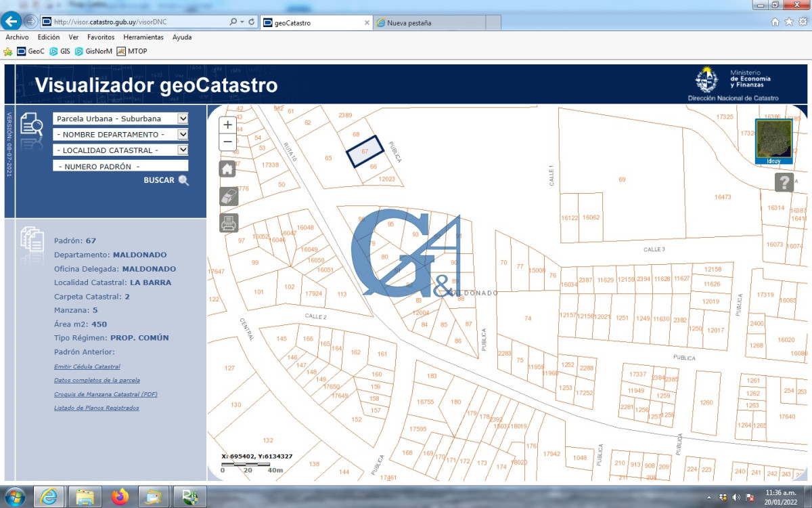
Task: Open the Favoritos menu
Action: (x=101, y=37)
